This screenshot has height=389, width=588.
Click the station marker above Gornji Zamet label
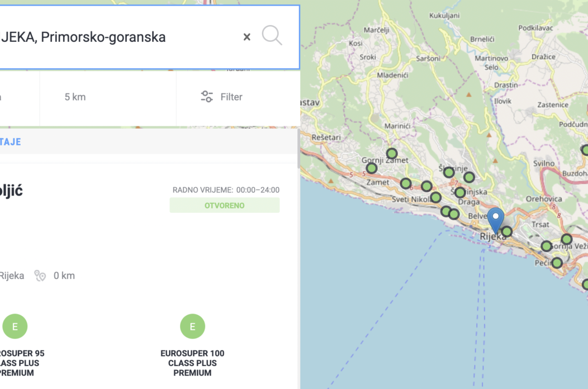click(392, 153)
